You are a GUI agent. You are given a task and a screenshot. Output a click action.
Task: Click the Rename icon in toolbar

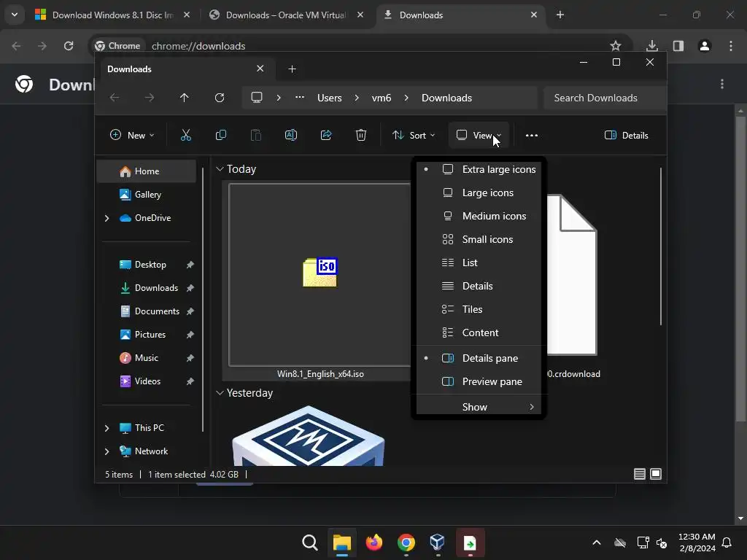point(291,135)
